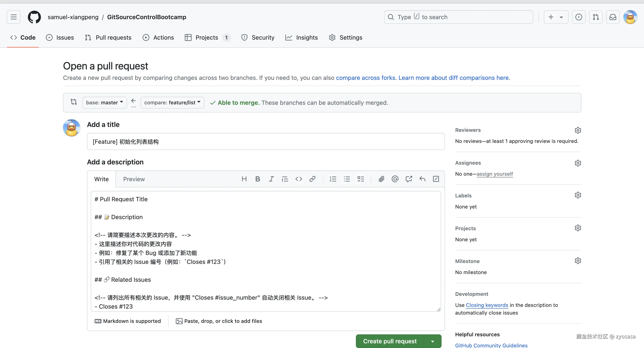Expand the plus create-new dropdown
Image resolution: width=644 pixels, height=348 pixels.
tap(556, 17)
